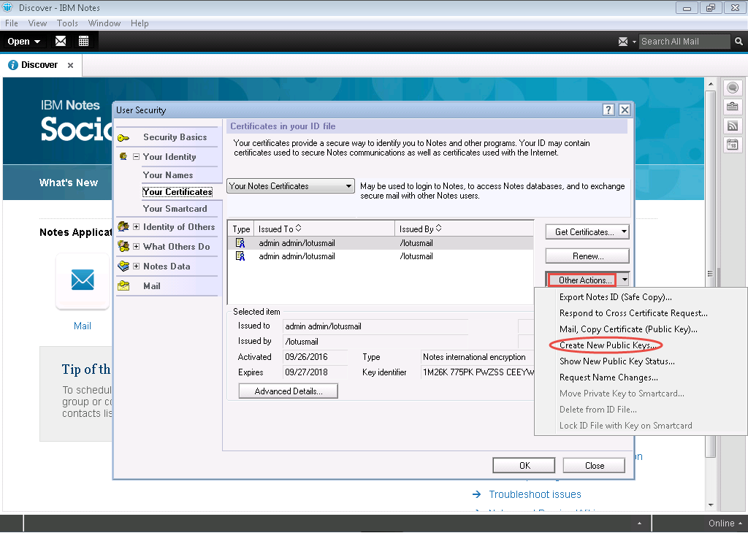Viewport: 748px width, 560px height.
Task: Open the Get Certificates dropdown button
Action: click(587, 232)
